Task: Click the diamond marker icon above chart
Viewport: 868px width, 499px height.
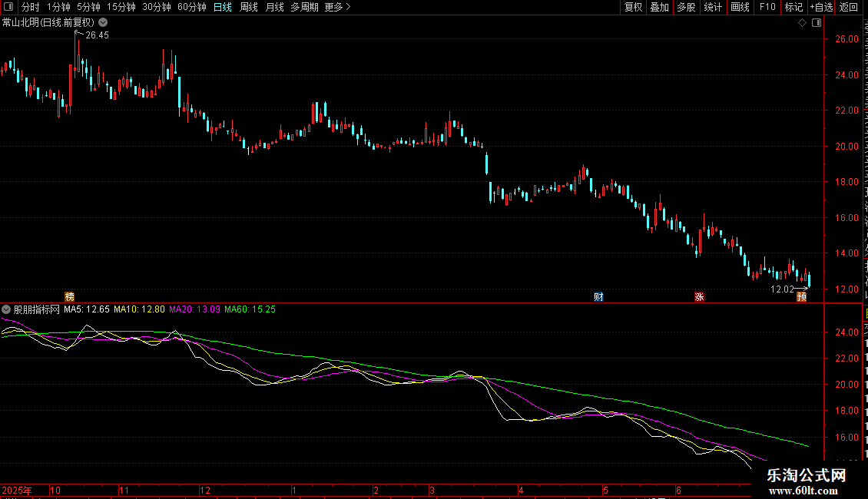Action: [x=802, y=23]
